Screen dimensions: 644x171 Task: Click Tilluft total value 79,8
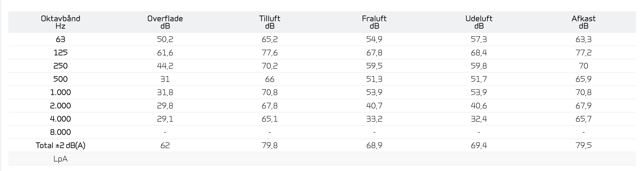(270, 145)
